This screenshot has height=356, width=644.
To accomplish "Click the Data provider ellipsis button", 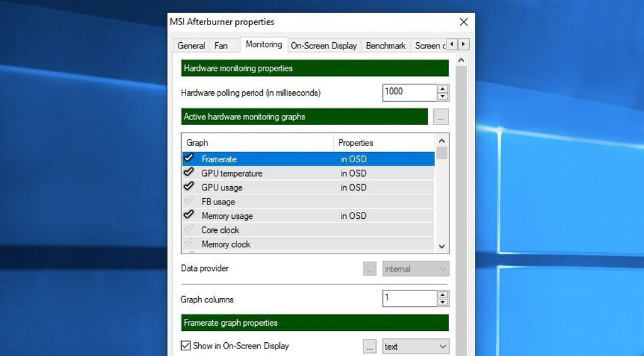I will coord(370,269).
